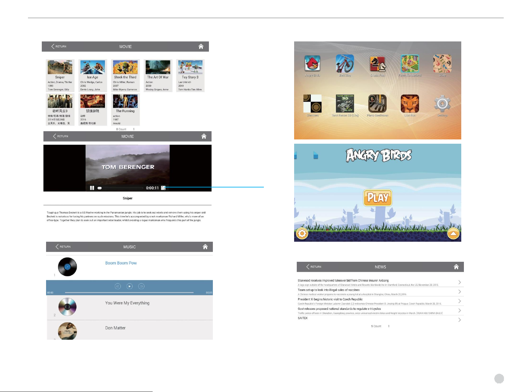Tap the orange up-arrow button in Angry Birds
This screenshot has height=392, width=532.
pyautogui.click(x=453, y=234)
